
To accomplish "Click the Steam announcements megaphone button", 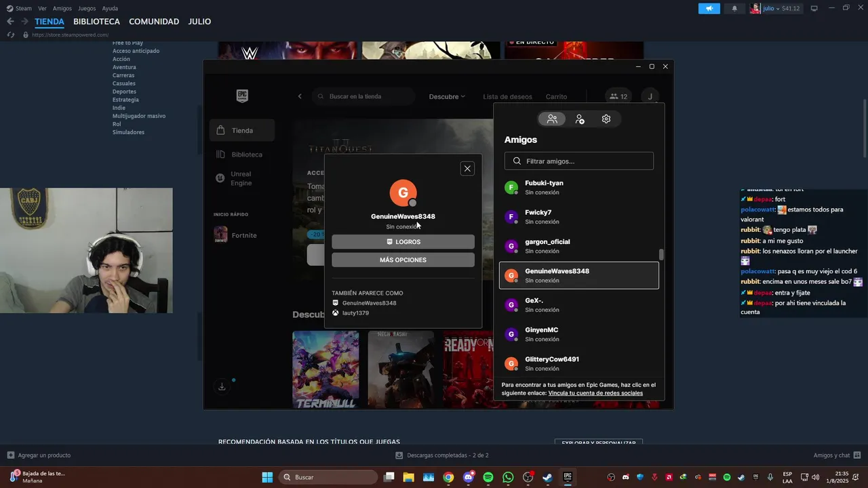I will coord(709,9).
